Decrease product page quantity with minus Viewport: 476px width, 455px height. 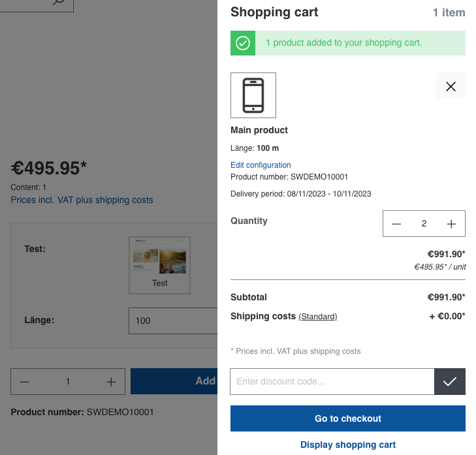[25, 382]
